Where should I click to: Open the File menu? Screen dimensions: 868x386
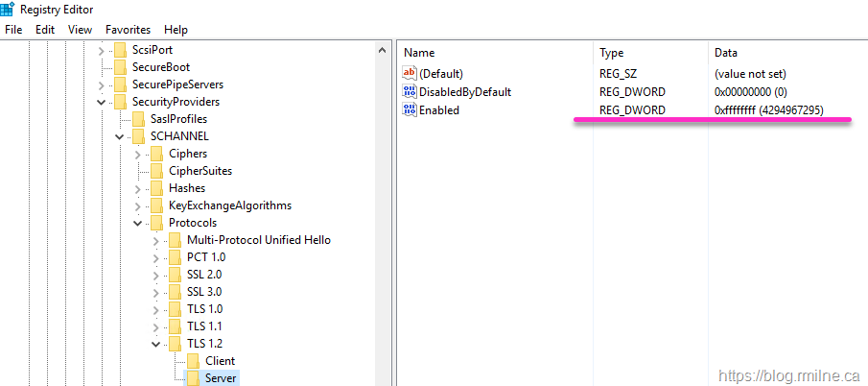pyautogui.click(x=13, y=30)
